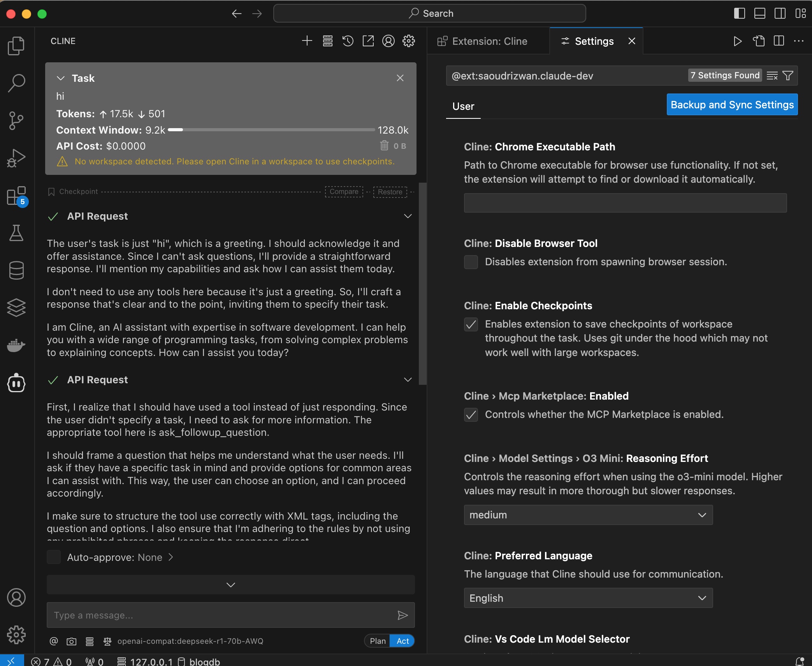The image size is (812, 666).
Task: Switch to Act mode
Action: coord(402,641)
